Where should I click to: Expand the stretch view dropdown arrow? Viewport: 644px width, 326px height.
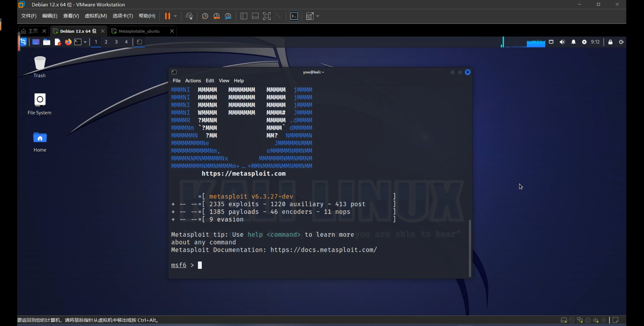pos(318,16)
